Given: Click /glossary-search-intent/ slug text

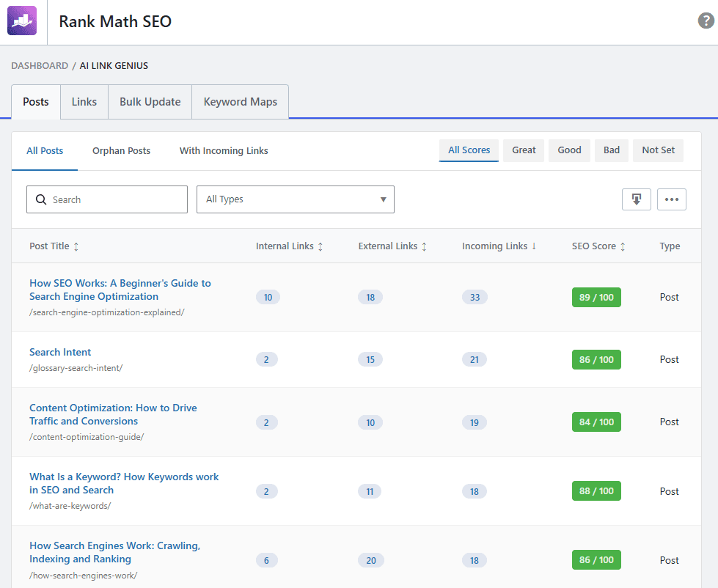Looking at the screenshot, I should point(76,368).
